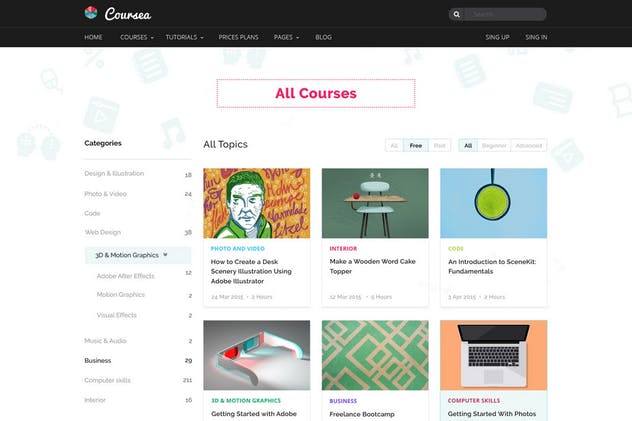632x421 pixels.
Task: Open Photo & Video category
Action: click(x=105, y=194)
